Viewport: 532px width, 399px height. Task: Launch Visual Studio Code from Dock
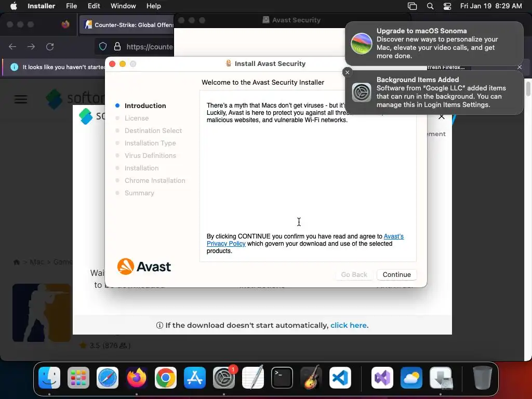pyautogui.click(x=340, y=378)
